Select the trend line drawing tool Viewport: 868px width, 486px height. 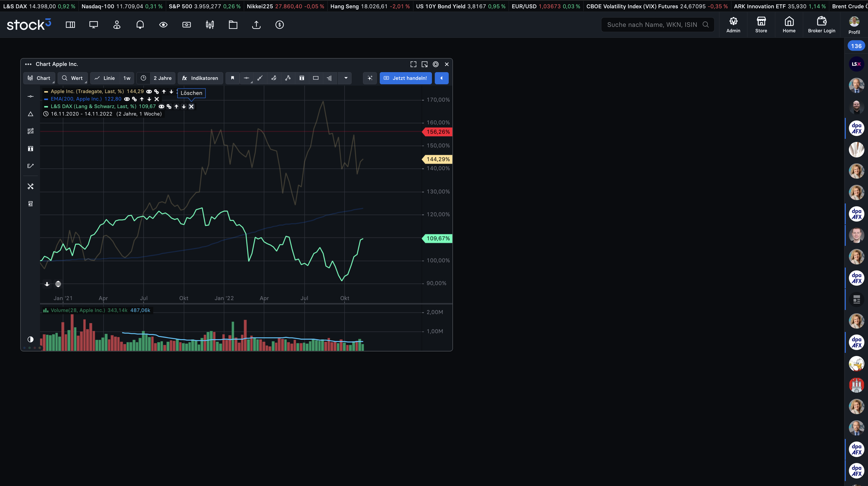click(260, 78)
